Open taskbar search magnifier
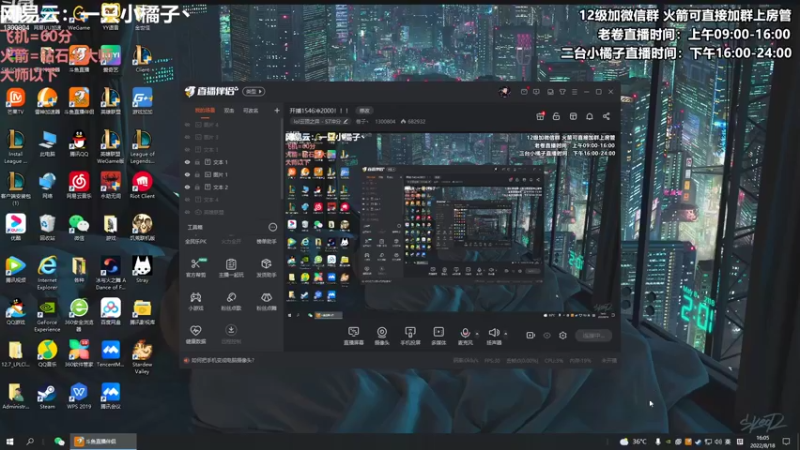This screenshot has width=800, height=450. (30, 441)
